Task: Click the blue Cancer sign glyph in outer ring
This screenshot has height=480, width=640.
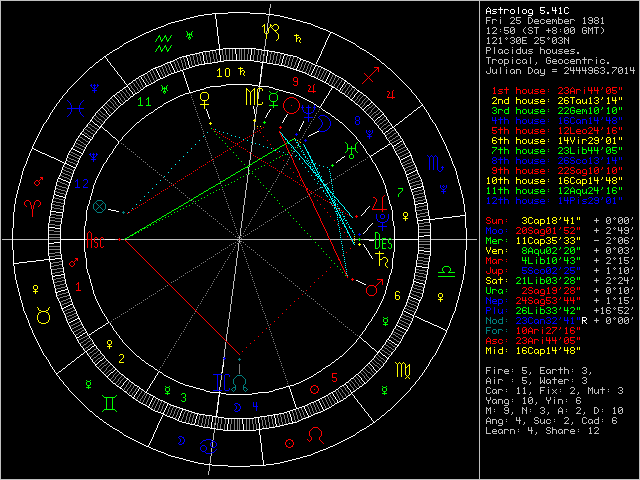Action: (209, 446)
